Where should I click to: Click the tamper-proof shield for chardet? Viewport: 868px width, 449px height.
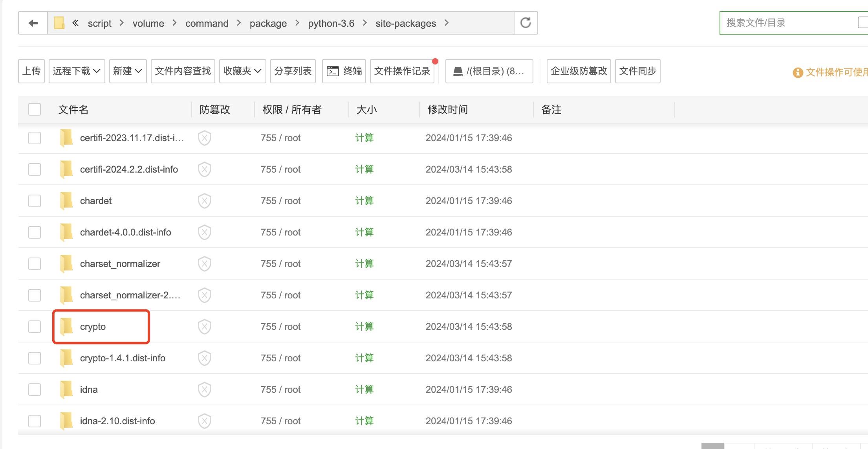click(x=205, y=201)
